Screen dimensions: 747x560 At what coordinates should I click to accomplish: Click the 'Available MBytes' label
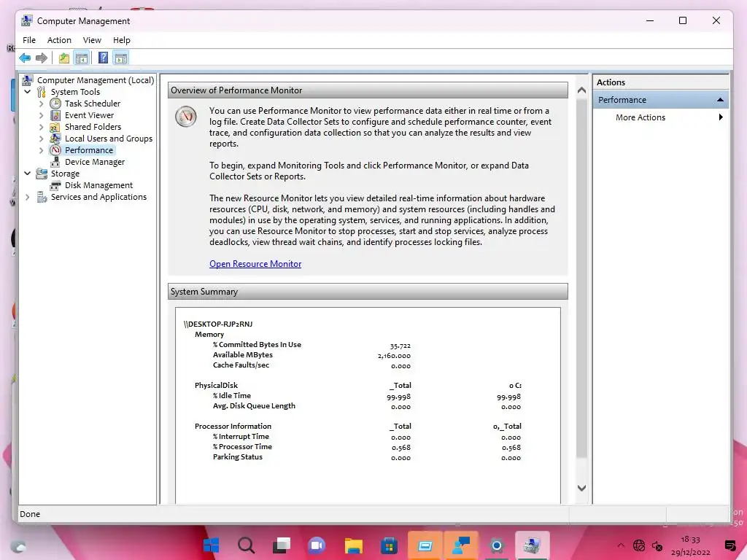tap(243, 355)
